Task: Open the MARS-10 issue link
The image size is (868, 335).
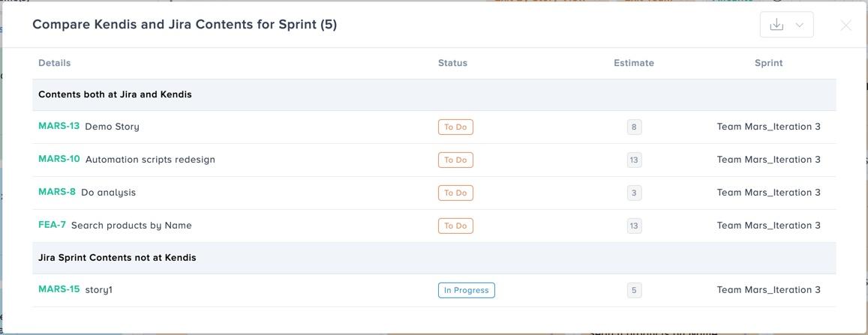Action: [x=59, y=159]
